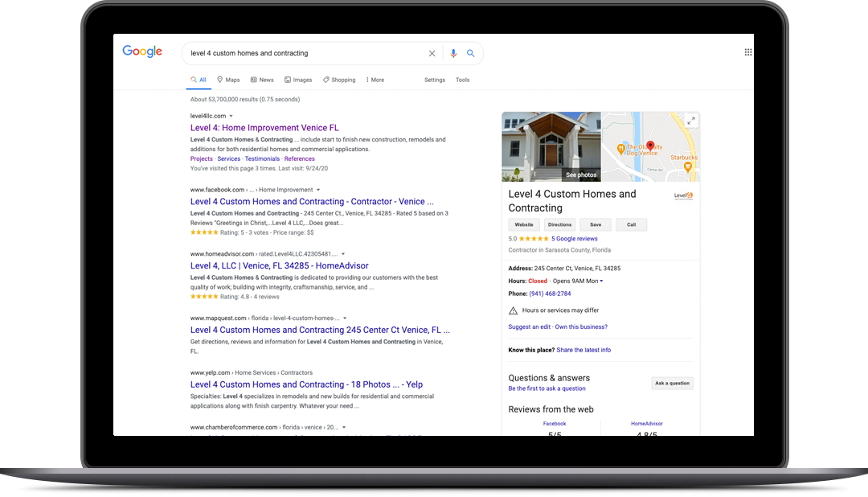868x497 pixels.
Task: Open the Testimonials sitelink
Action: click(x=262, y=158)
